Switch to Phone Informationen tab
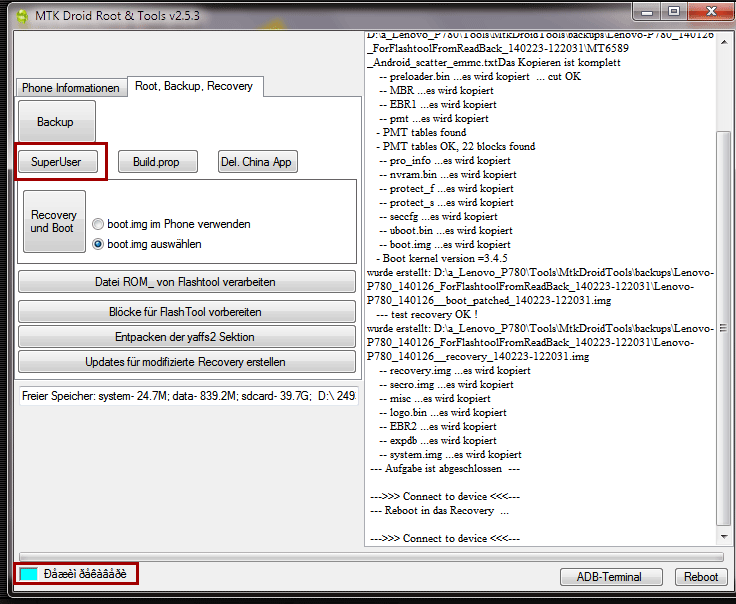Image resolution: width=736 pixels, height=604 pixels. click(x=71, y=88)
